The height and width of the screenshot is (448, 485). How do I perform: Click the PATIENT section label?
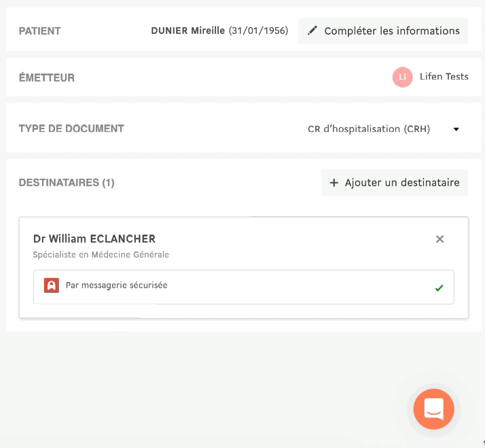(x=39, y=31)
